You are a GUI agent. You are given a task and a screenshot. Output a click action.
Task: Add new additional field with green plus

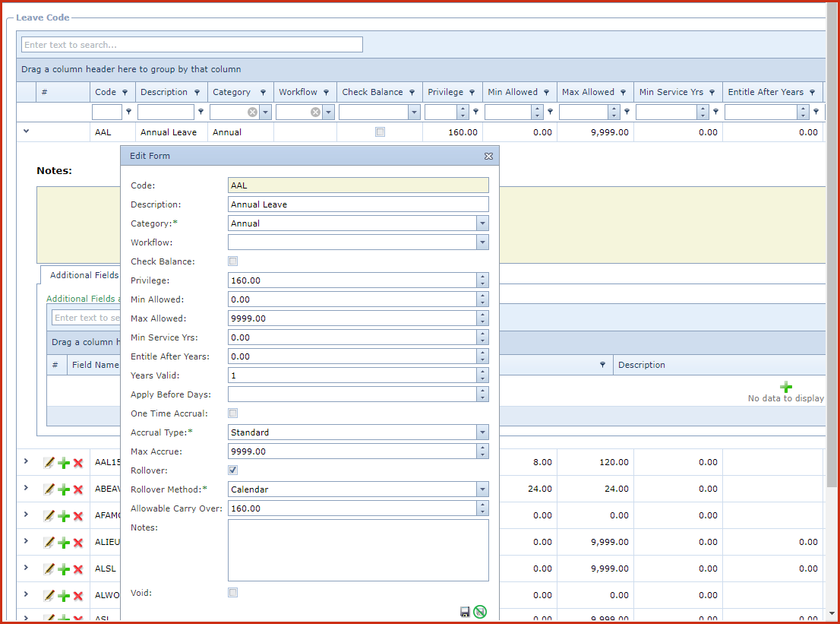point(786,387)
